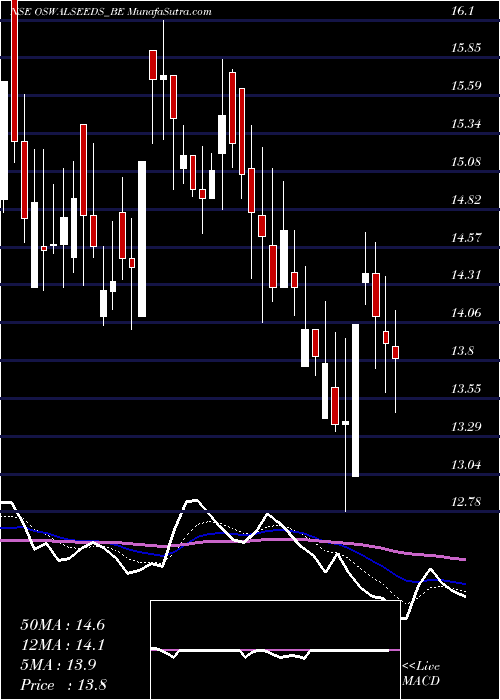Click the 14.57 price axis label

click(x=466, y=237)
